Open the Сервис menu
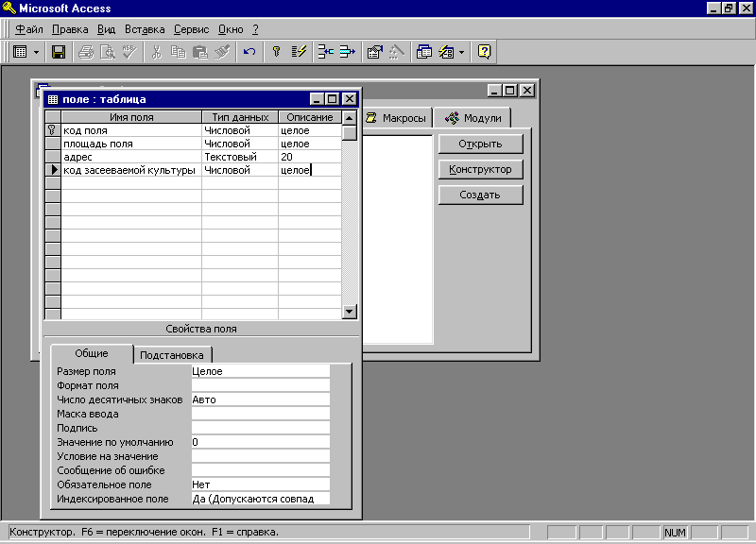The image size is (756, 544). (x=192, y=29)
